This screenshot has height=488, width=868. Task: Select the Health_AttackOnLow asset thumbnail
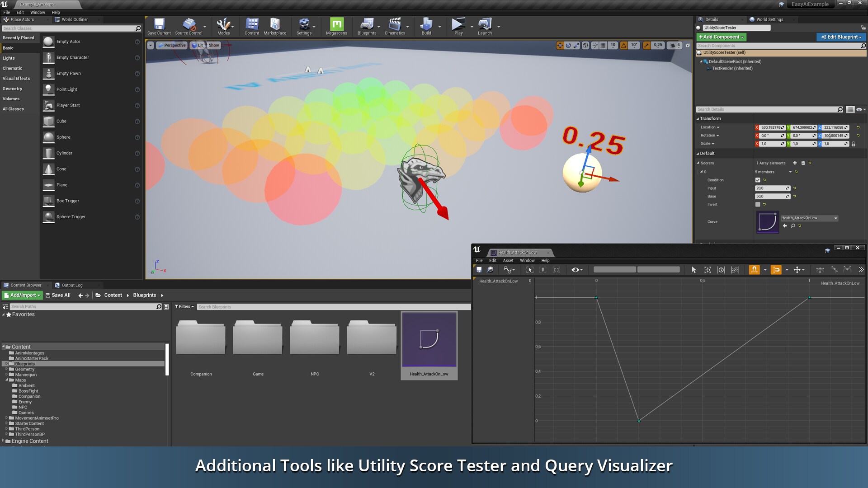click(429, 340)
